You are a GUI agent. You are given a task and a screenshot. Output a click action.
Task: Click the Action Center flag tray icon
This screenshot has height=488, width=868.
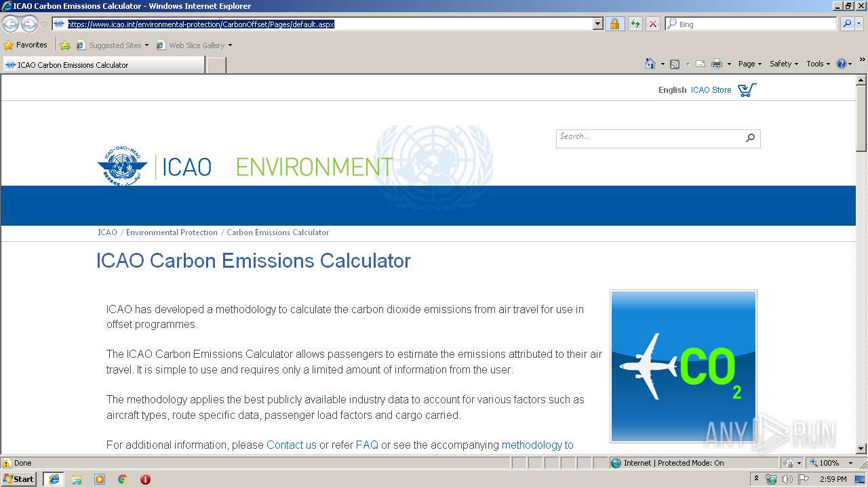[804, 479]
